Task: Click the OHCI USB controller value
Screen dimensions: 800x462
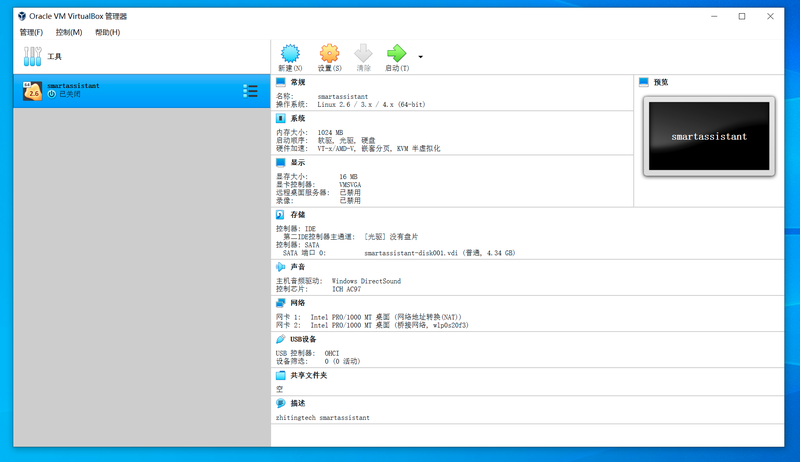Action: coord(332,353)
